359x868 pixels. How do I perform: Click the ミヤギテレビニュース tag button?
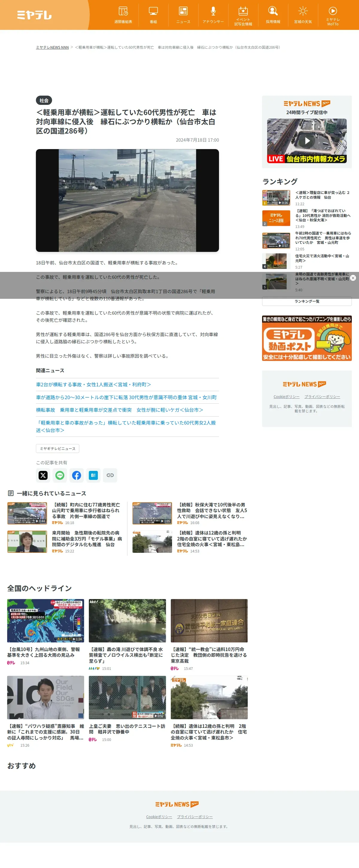tap(58, 448)
